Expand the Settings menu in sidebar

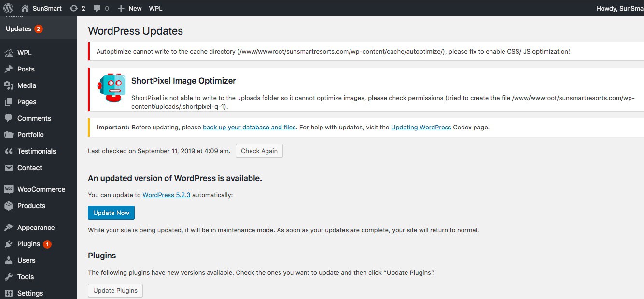(8, 293)
